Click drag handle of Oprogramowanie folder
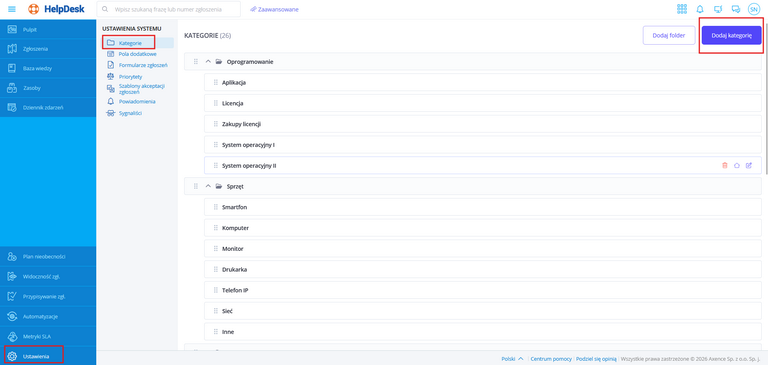The height and width of the screenshot is (365, 768). tap(196, 62)
